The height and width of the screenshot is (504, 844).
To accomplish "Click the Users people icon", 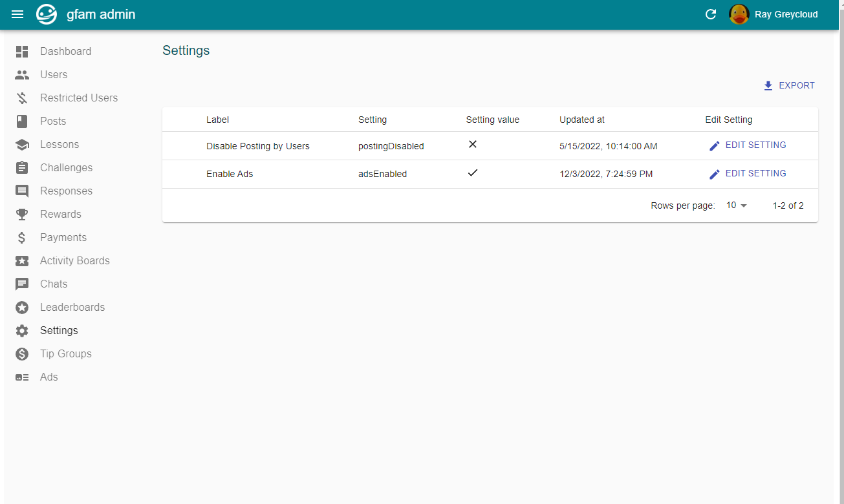I will 22,74.
